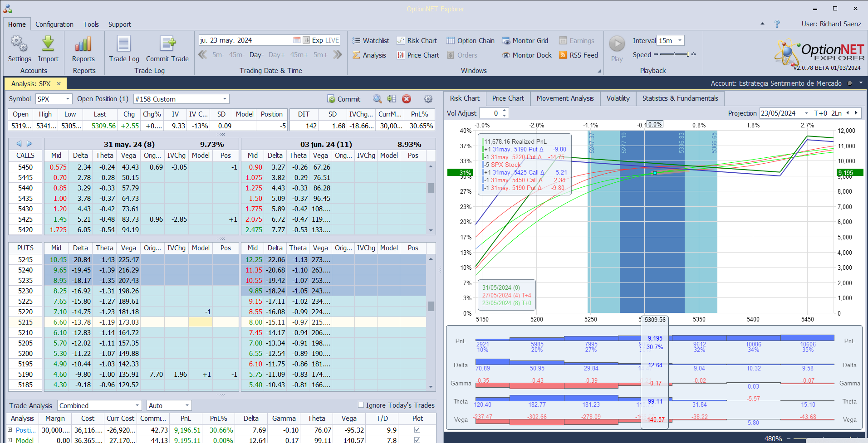This screenshot has width=868, height=443.
Task: Increase the Vol Adjust value
Action: 505,111
